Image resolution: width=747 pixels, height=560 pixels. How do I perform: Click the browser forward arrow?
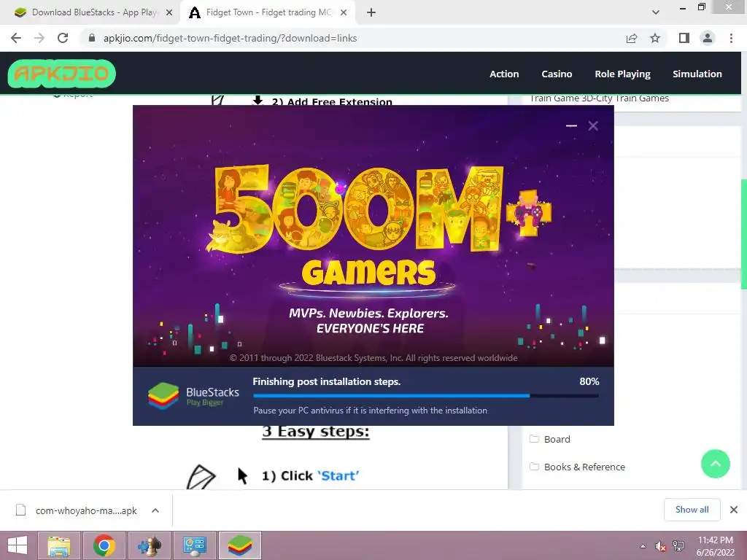pos(39,38)
